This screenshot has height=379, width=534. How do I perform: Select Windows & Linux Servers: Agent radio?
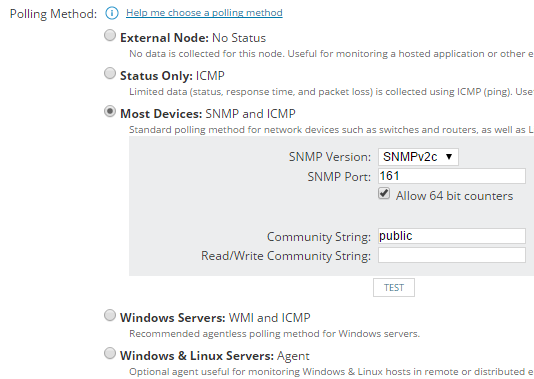110,353
